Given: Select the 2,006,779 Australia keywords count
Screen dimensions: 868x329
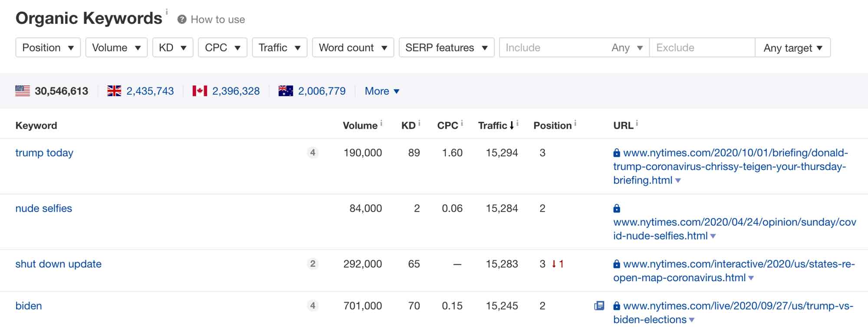Looking at the screenshot, I should tap(322, 91).
